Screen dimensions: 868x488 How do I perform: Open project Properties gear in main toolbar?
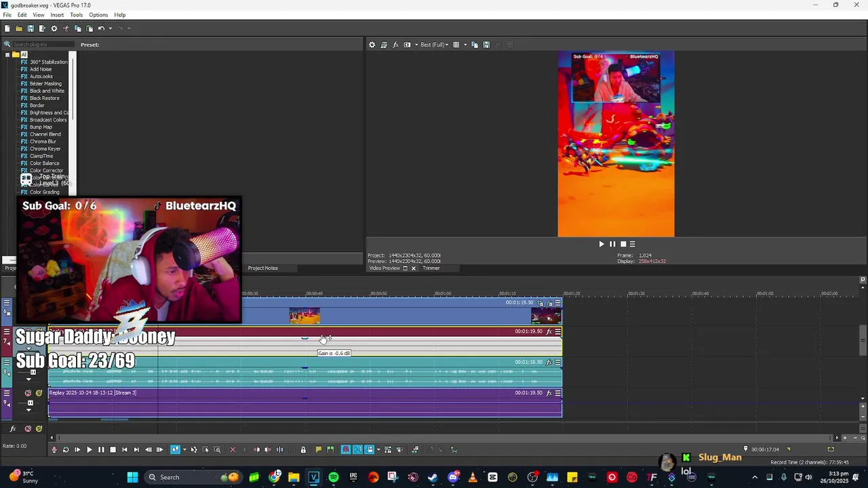pos(54,28)
